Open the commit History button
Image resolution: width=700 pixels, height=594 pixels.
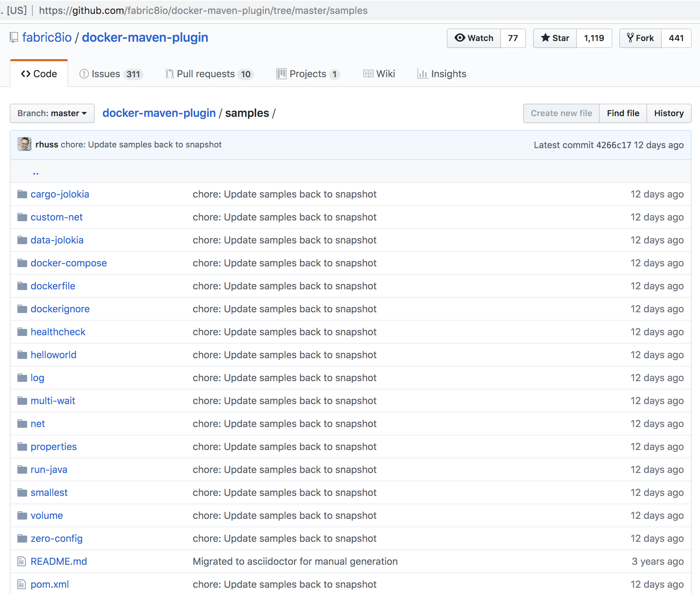(669, 113)
